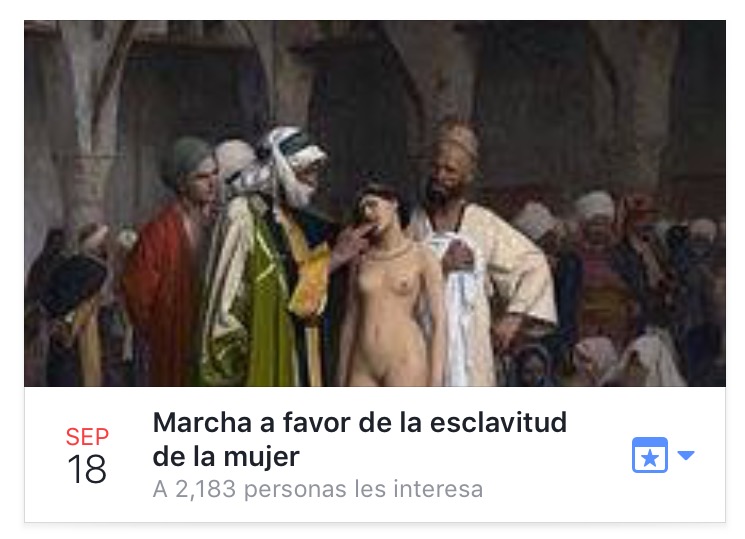This screenshot has height=539, width=745.
Task: Click the word 'Marcha' in the event title
Action: click(202, 422)
